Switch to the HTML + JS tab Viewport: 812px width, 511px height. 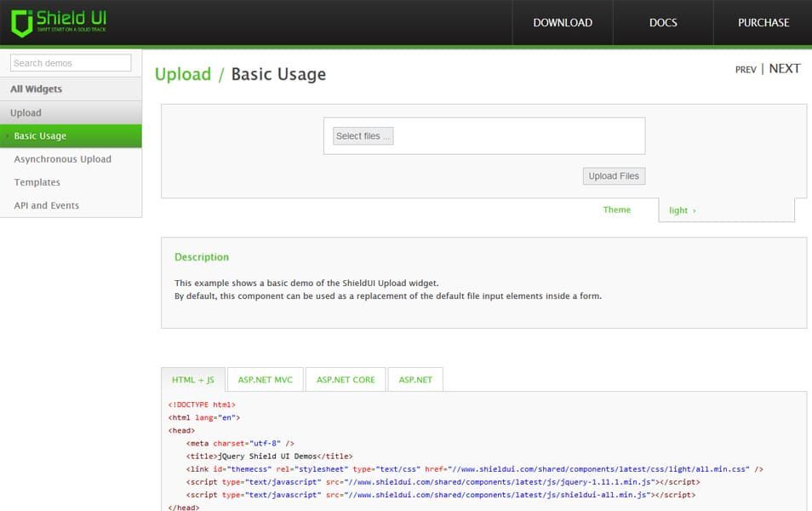(193, 379)
